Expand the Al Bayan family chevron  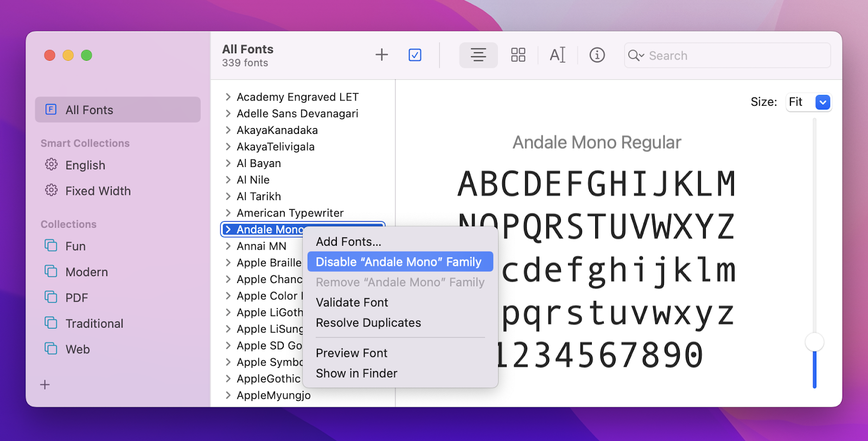(228, 163)
